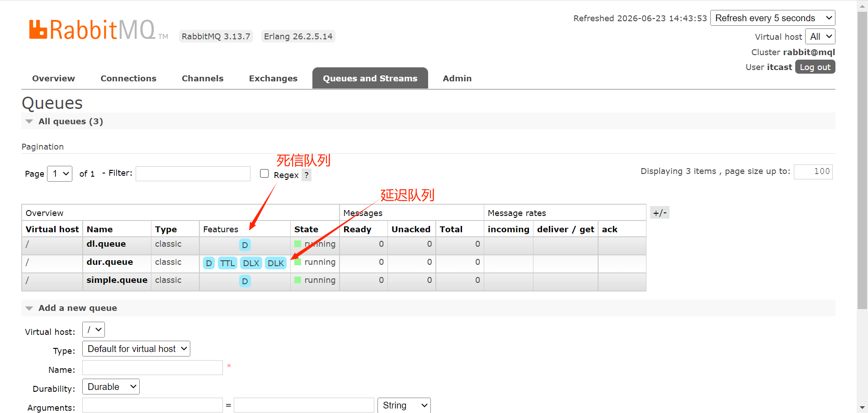This screenshot has width=868, height=413.
Task: Click DLX badge in dur.queue row
Action: (x=251, y=263)
